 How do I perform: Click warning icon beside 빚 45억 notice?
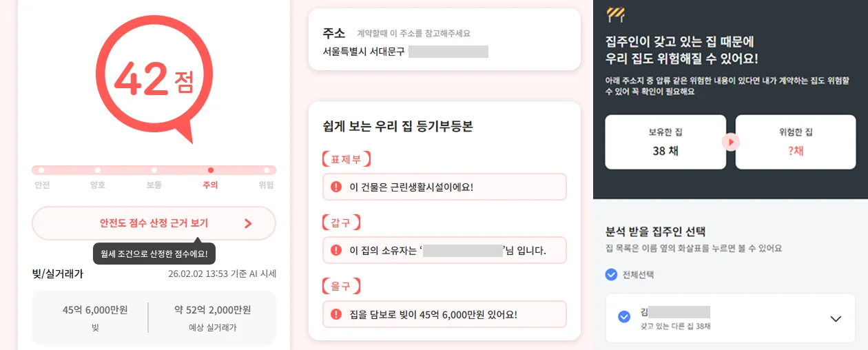336,314
